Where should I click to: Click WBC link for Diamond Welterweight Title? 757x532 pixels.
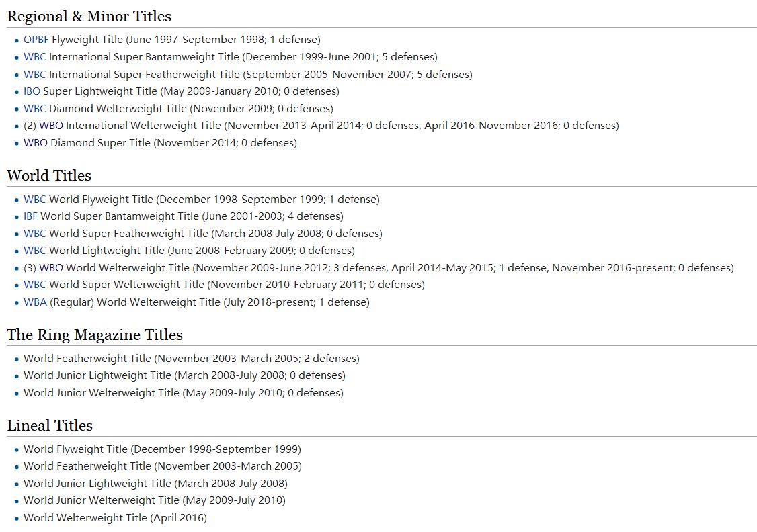pos(35,109)
